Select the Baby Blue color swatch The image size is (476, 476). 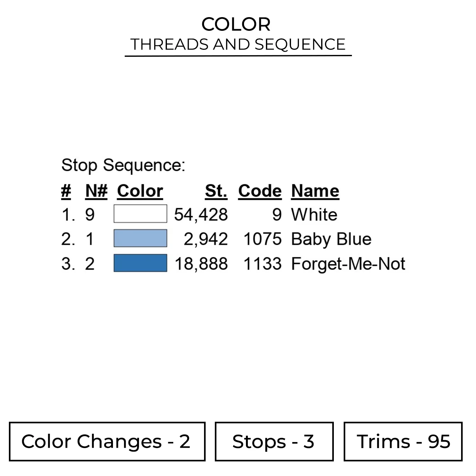tap(140, 238)
